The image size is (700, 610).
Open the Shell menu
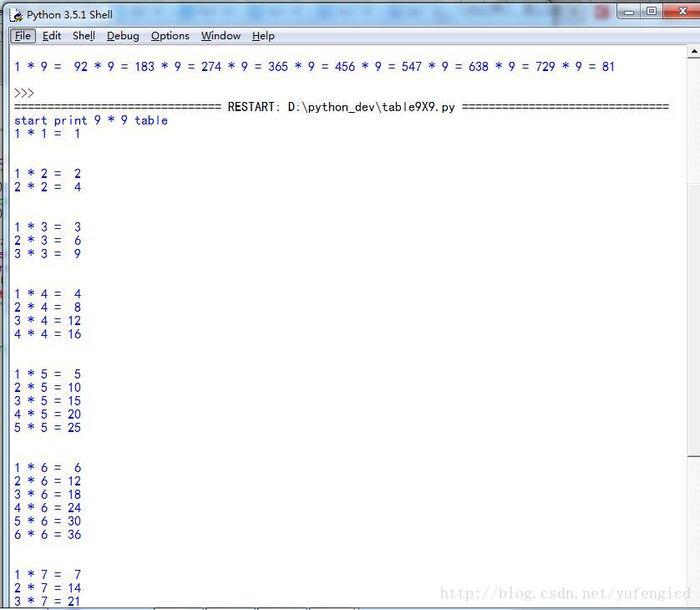click(x=83, y=36)
